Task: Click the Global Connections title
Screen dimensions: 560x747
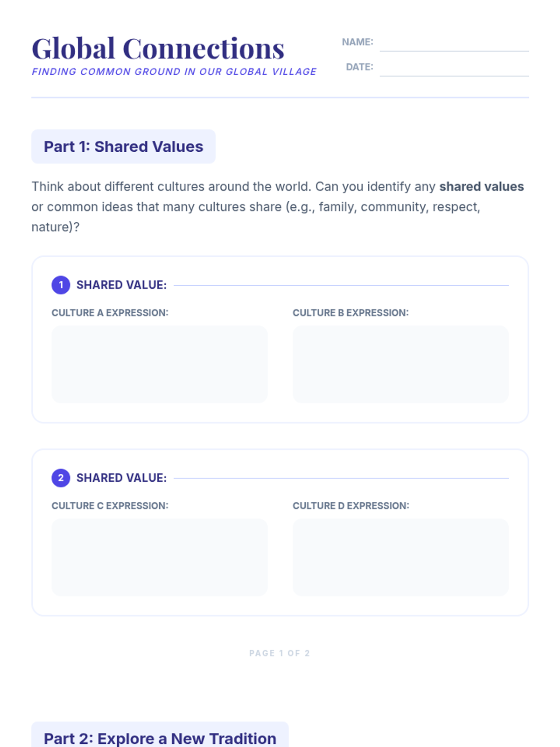Action: (x=158, y=49)
